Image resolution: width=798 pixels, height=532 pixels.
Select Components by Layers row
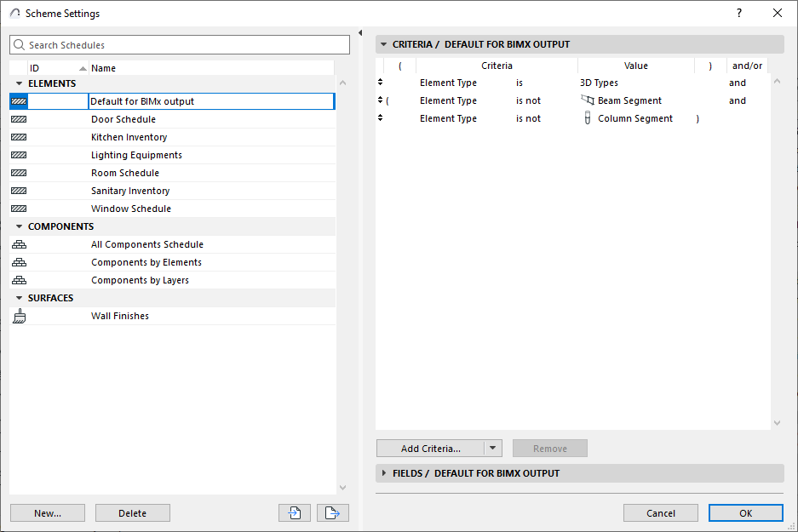173,280
